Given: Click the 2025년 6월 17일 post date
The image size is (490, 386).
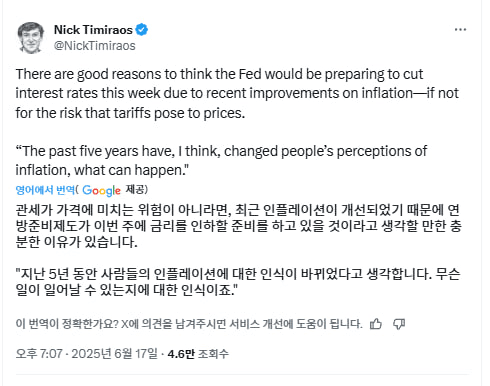Looking at the screenshot, I should (115, 354).
